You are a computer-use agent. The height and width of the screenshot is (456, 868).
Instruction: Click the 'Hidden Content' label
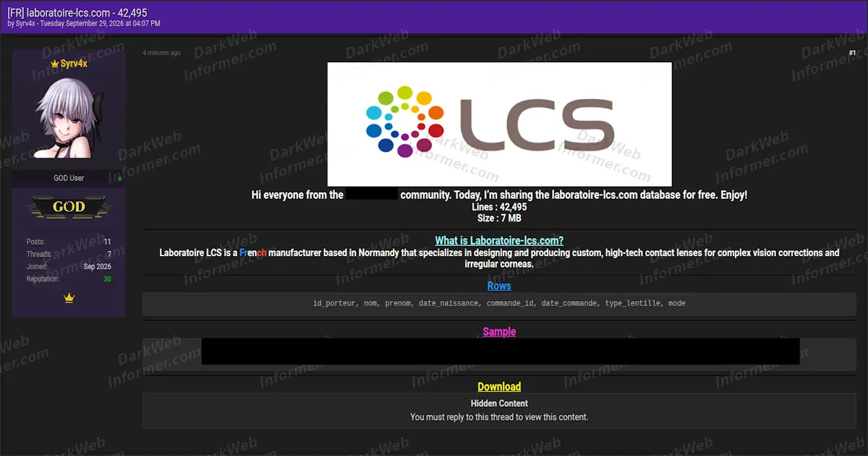[x=499, y=403]
